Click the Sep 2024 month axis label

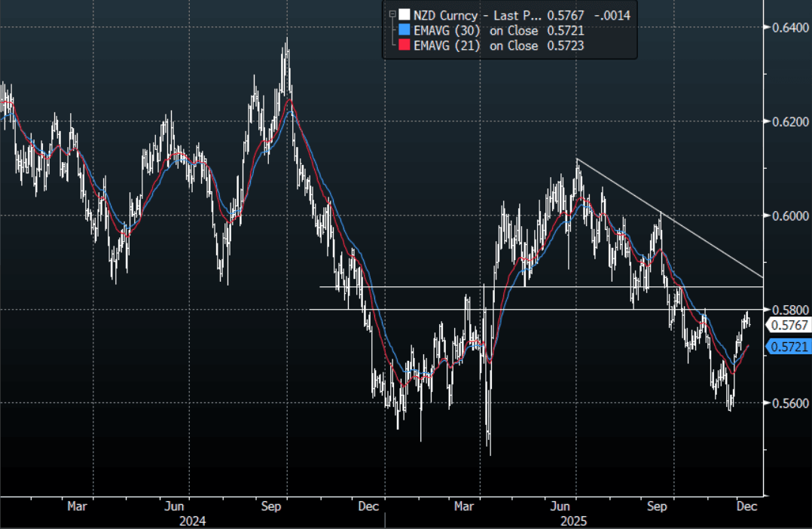click(x=271, y=506)
